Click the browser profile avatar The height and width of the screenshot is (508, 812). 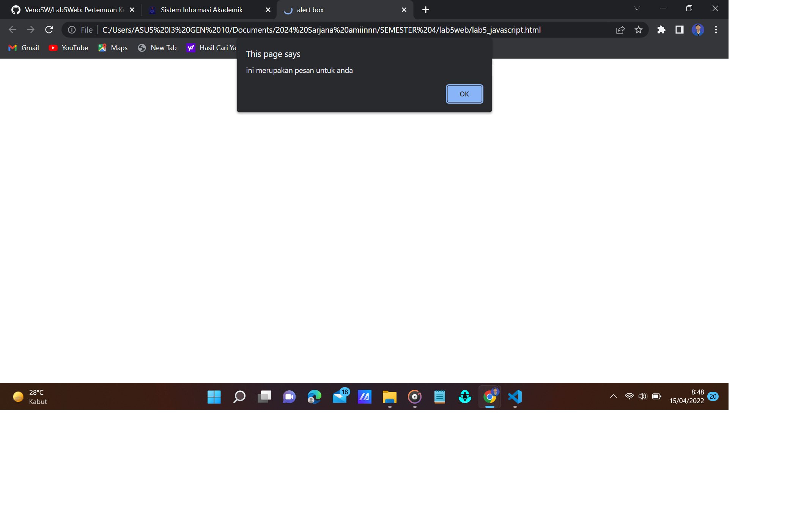698,30
